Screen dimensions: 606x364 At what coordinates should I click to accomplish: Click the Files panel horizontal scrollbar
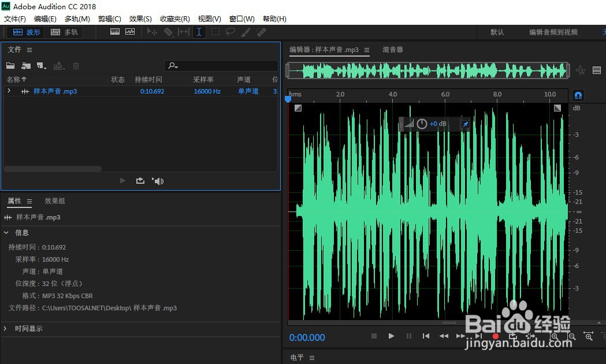coord(53,169)
